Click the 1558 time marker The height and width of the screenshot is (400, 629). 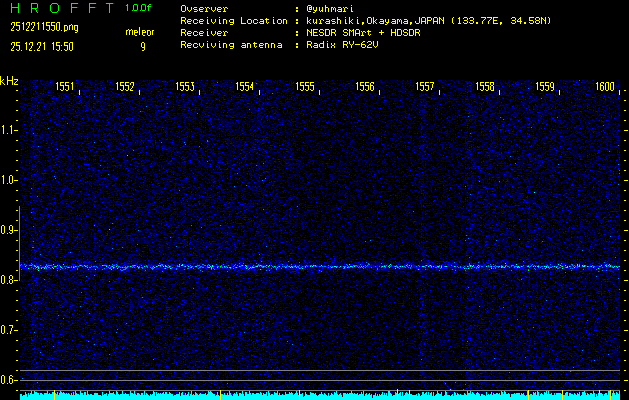[485, 87]
